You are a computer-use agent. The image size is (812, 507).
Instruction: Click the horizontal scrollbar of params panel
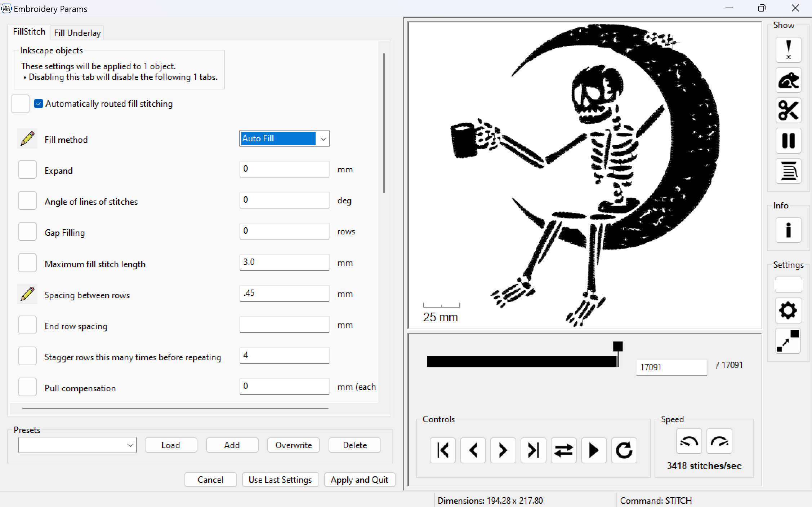(175, 409)
